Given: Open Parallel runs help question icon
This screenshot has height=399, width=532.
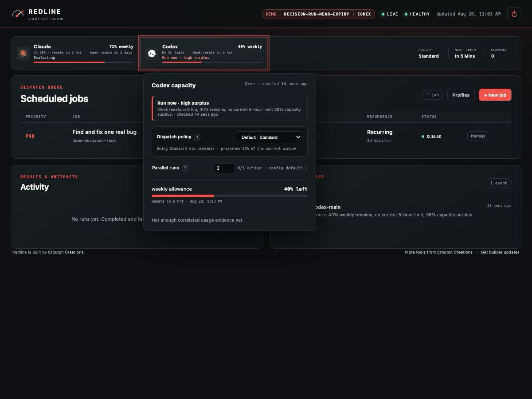Looking at the screenshot, I should point(185,168).
